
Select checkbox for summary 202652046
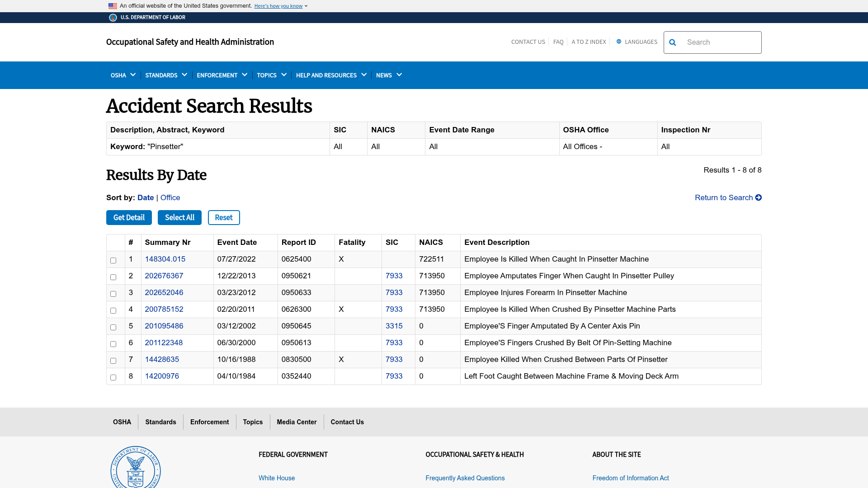coord(113,294)
